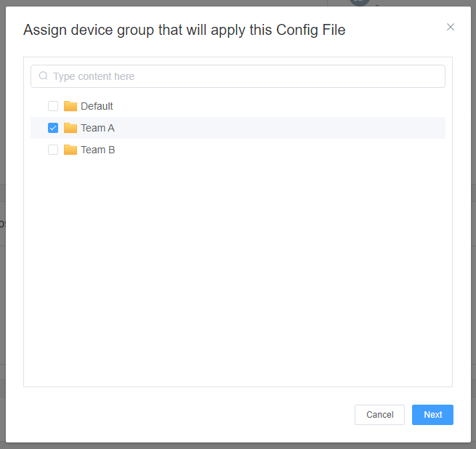Select the Team B group label

[97, 150]
